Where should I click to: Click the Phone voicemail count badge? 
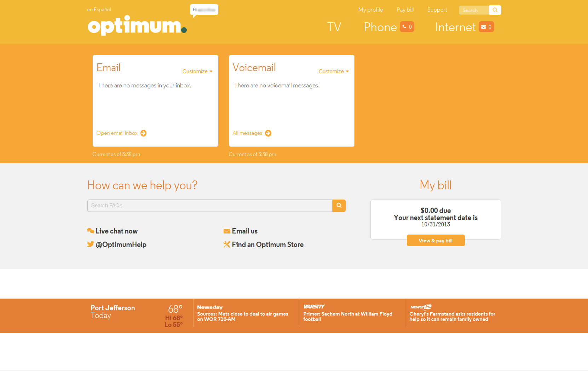(407, 27)
